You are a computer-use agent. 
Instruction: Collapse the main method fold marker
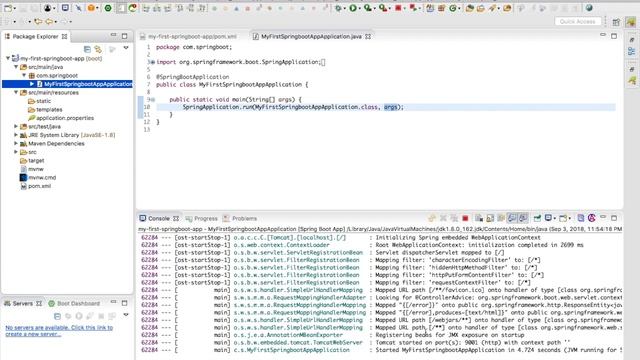click(x=153, y=100)
